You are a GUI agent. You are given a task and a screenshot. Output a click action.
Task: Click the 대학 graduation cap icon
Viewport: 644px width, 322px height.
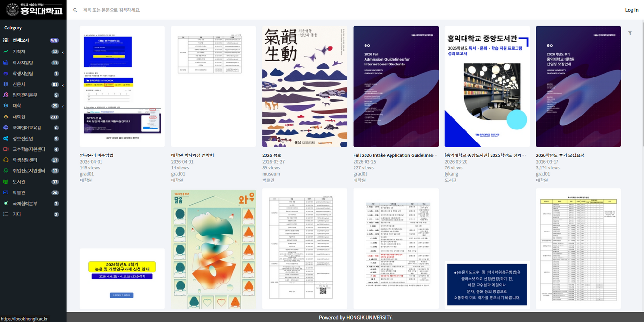coord(6,106)
